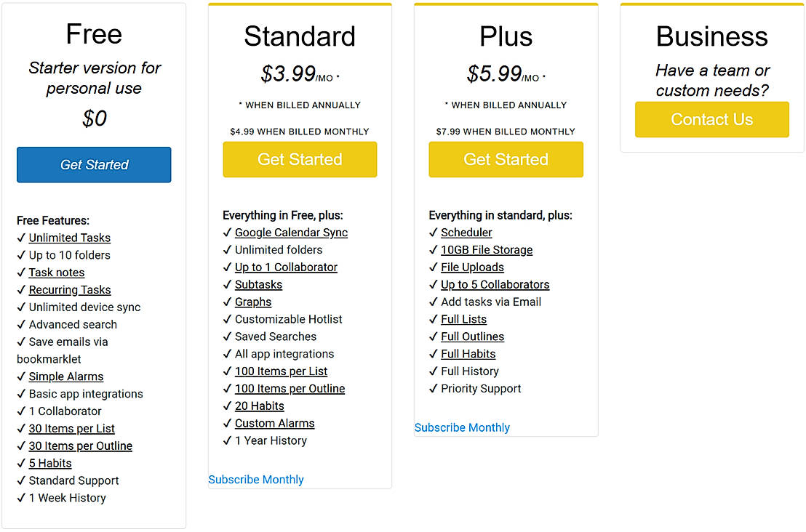Viewport: 806px width, 532px height.
Task: Open Subscribe Monthly link under Plus plan
Action: tap(462, 427)
